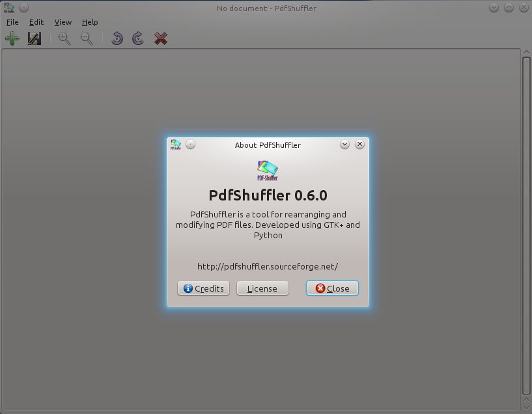Click the 'About PdfShuffler' dialog title
Screen dimensions: 532x414
pyautogui.click(x=268, y=145)
